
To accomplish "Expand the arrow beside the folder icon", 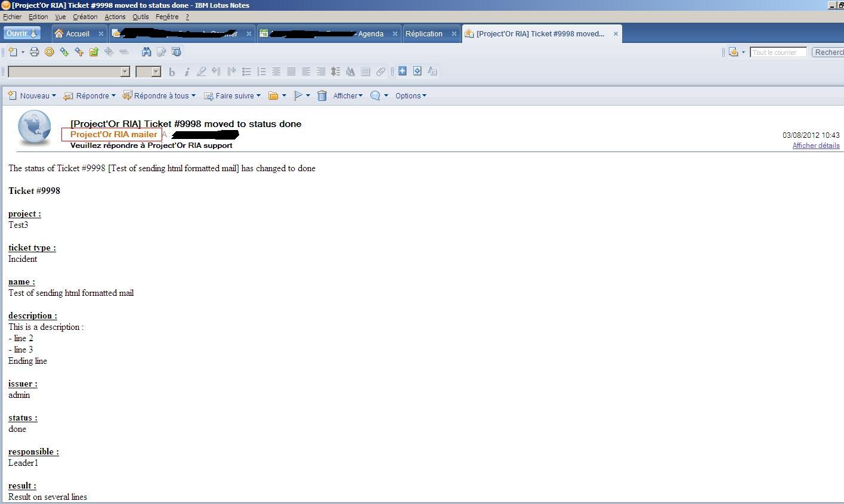I will click(284, 95).
